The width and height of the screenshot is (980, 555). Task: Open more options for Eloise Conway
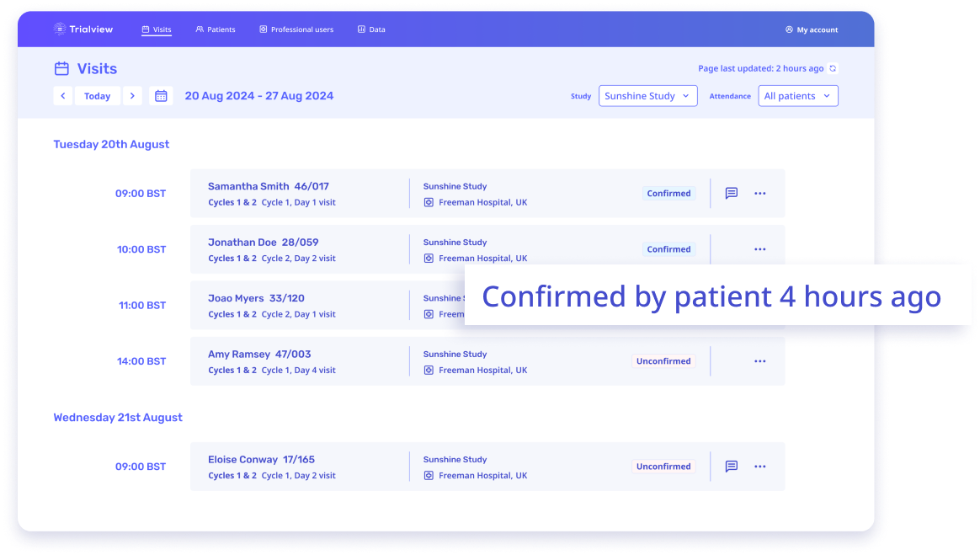pos(760,467)
